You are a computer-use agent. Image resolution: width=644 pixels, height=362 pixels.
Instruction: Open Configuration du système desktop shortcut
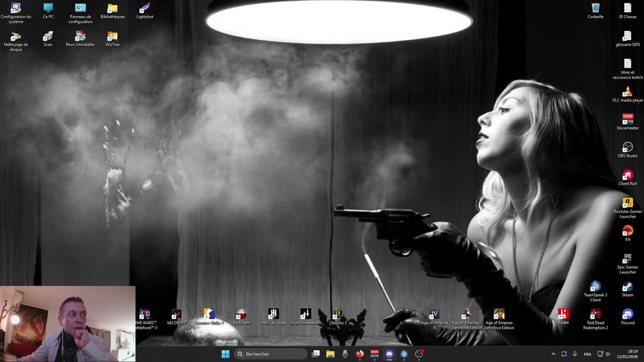coord(16,14)
